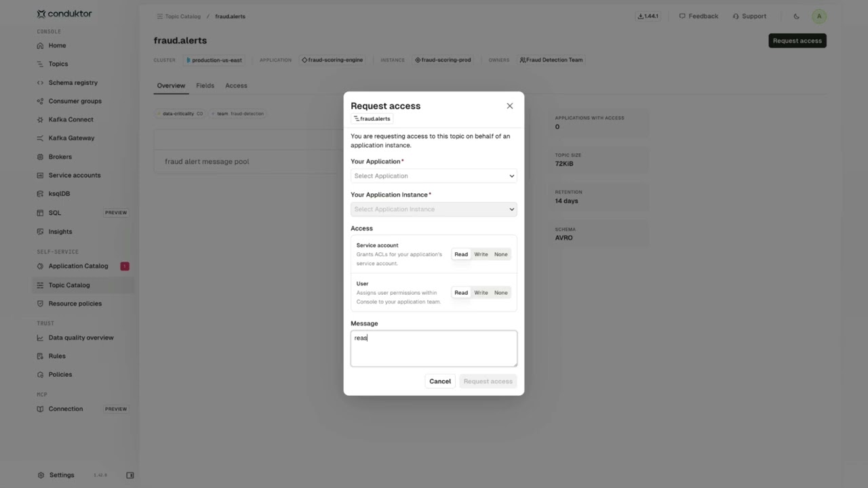Click fraud-scoring-prod instance chip

[x=443, y=60]
